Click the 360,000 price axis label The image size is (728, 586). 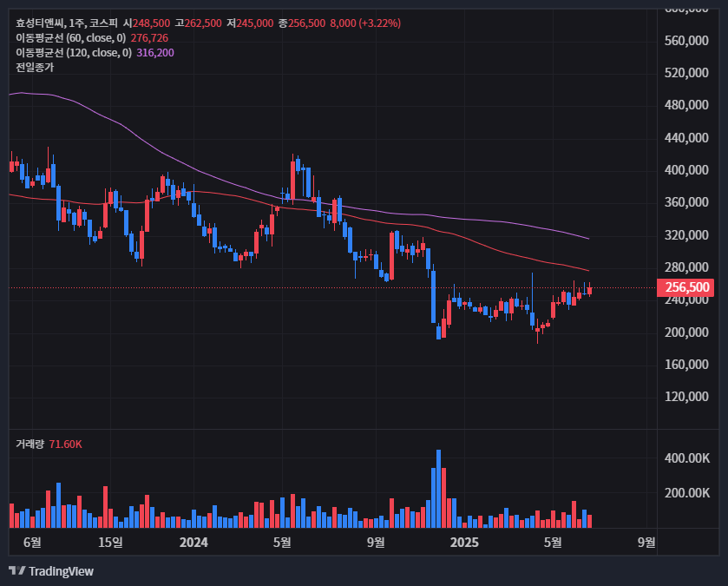point(686,202)
